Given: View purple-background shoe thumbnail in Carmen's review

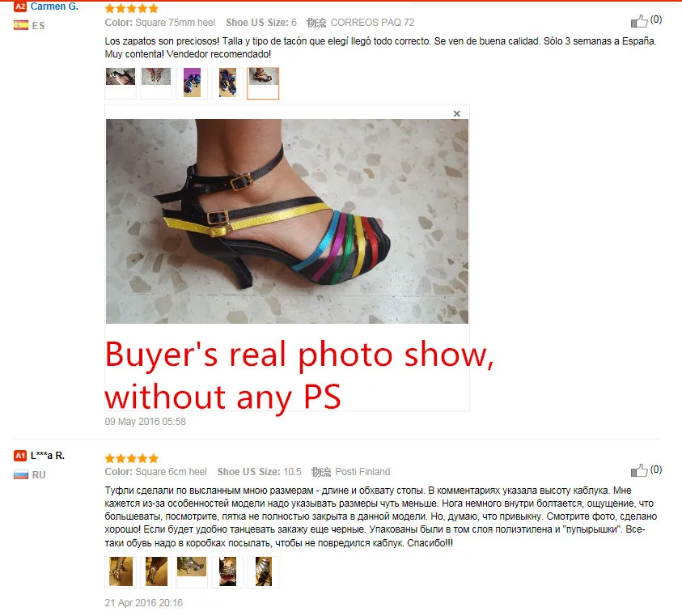Looking at the screenshot, I should (192, 83).
